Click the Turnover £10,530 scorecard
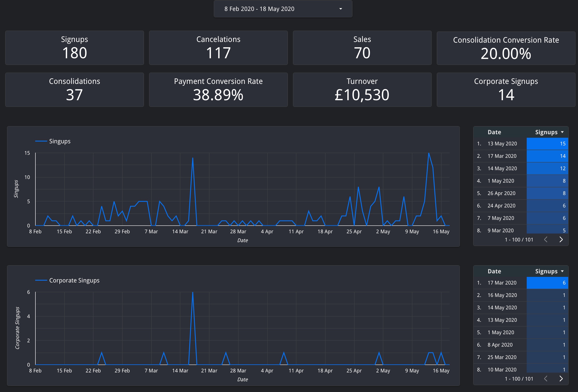 pyautogui.click(x=362, y=90)
